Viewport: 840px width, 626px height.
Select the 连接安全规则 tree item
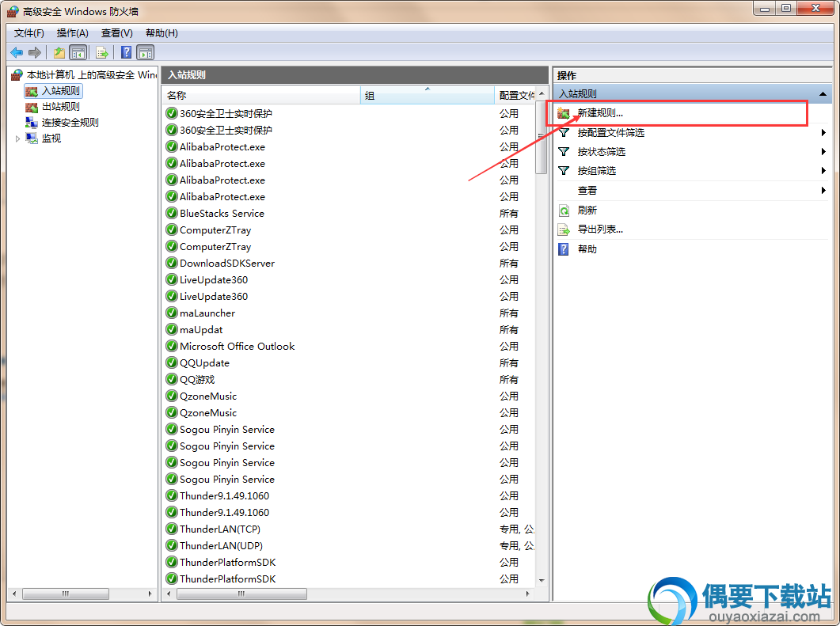(x=70, y=123)
